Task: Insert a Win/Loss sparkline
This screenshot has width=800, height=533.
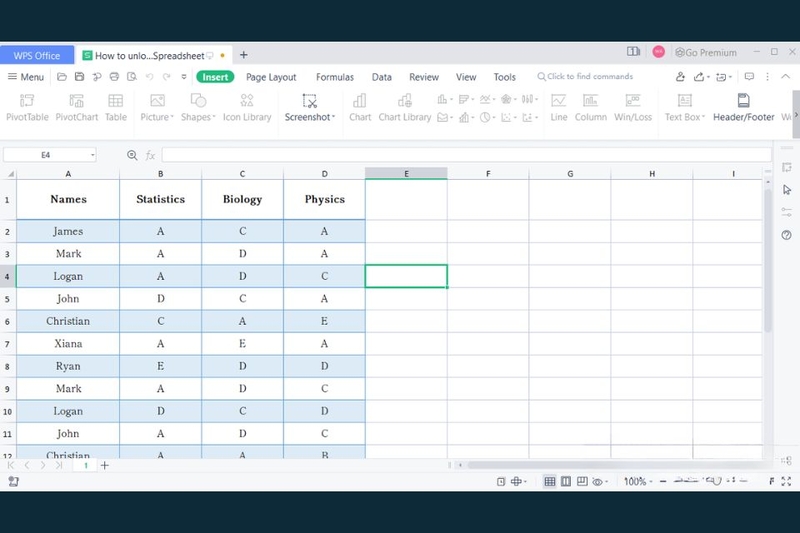Action: point(633,108)
